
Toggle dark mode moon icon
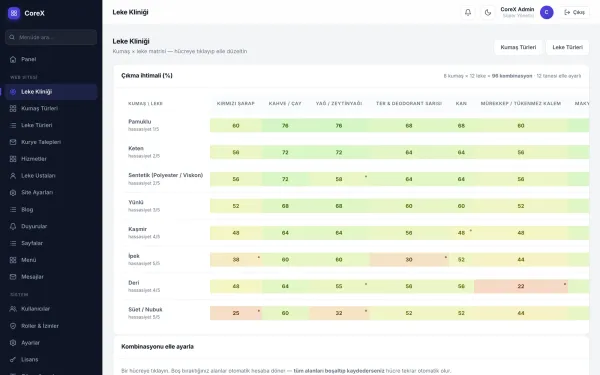point(488,12)
